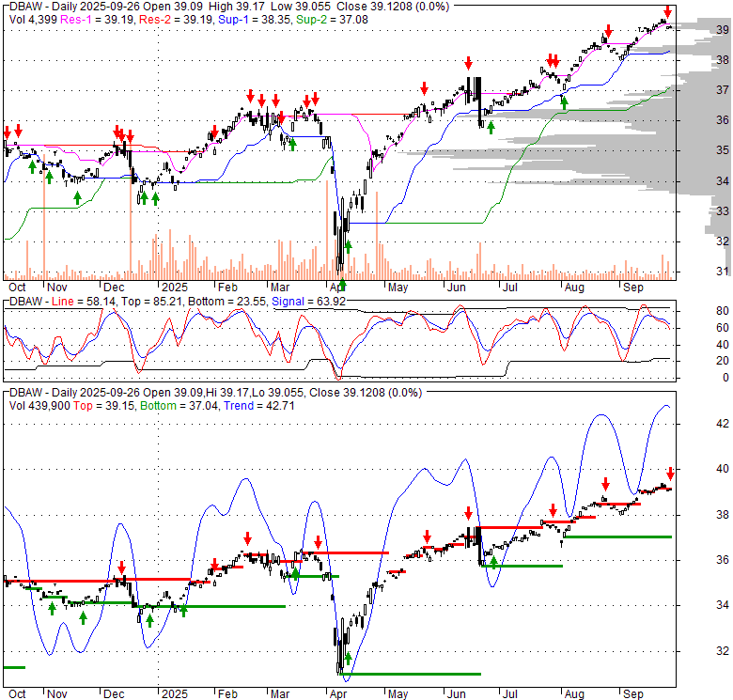
Task: Click the Signal = 63.92 oscillator label
Action: coord(308,302)
